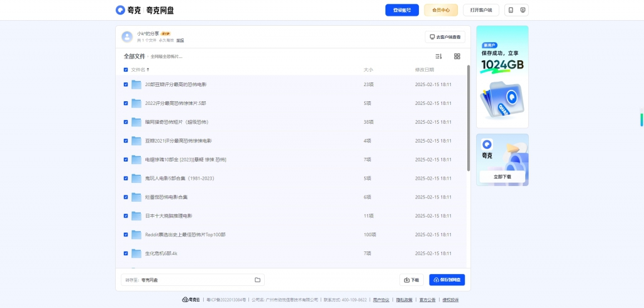
Task: Uncheck 豆瓣2021评分最高恐怖惊悚电影 checkbox
Action: click(126, 141)
